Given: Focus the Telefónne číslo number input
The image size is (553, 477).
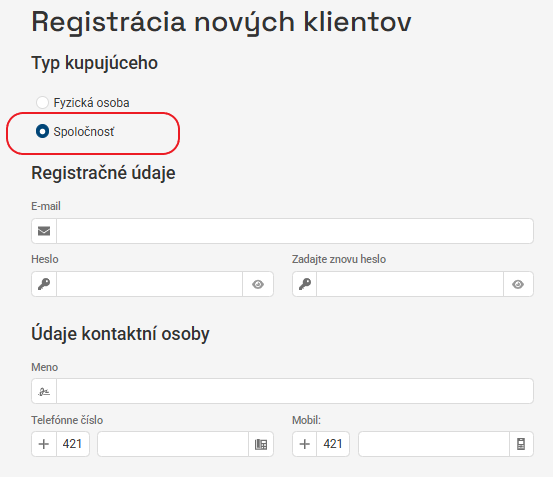Looking at the screenshot, I should (x=173, y=444).
